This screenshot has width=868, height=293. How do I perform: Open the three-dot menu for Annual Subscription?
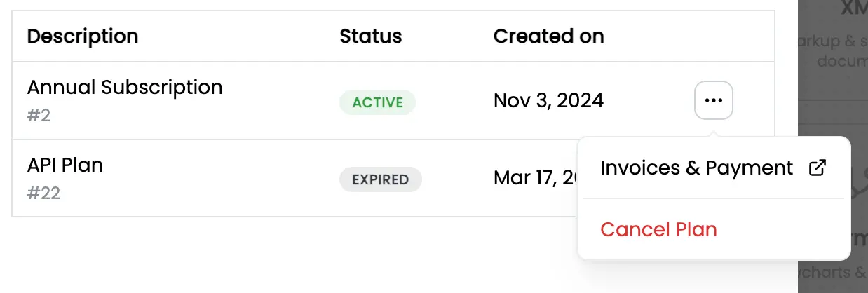(x=713, y=100)
